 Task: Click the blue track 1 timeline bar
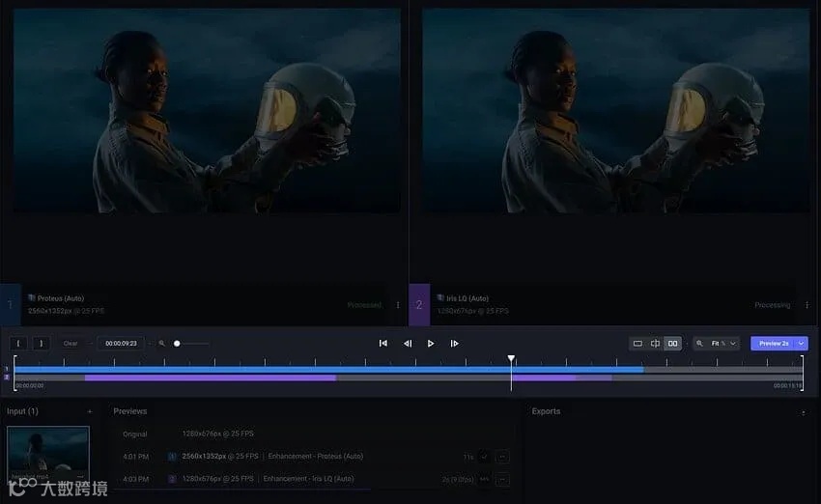click(328, 370)
